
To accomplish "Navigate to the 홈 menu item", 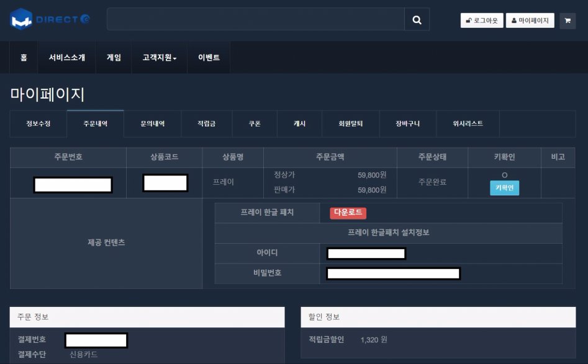I will point(23,58).
